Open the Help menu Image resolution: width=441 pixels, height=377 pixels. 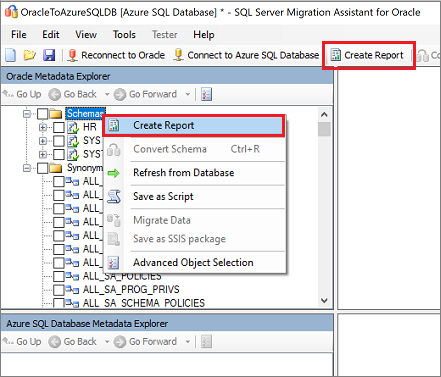(204, 34)
